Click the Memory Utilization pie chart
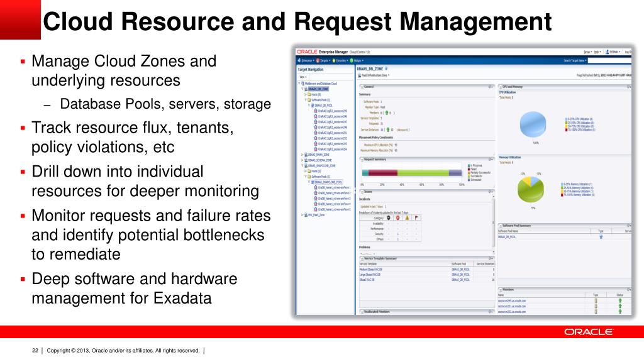This screenshot has width=644, height=362. click(x=531, y=189)
